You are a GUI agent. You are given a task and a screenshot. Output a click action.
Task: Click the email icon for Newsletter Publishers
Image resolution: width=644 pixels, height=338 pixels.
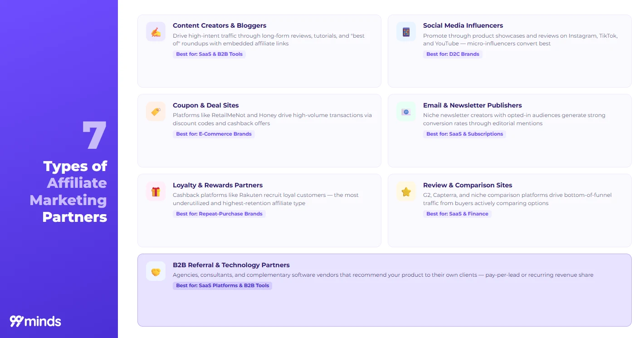pos(406,112)
